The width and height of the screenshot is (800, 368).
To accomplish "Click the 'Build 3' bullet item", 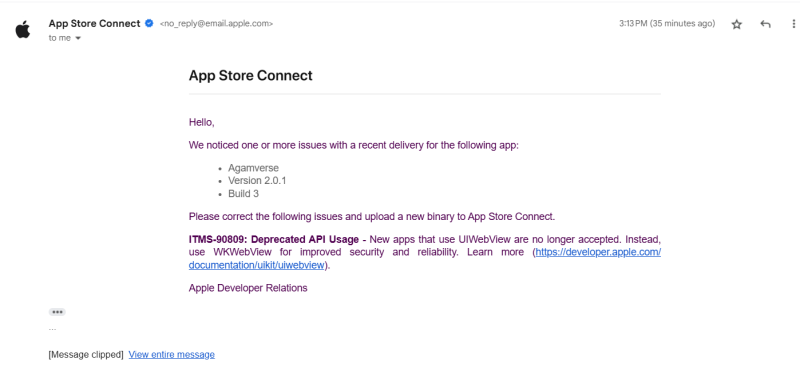I will pos(243,194).
